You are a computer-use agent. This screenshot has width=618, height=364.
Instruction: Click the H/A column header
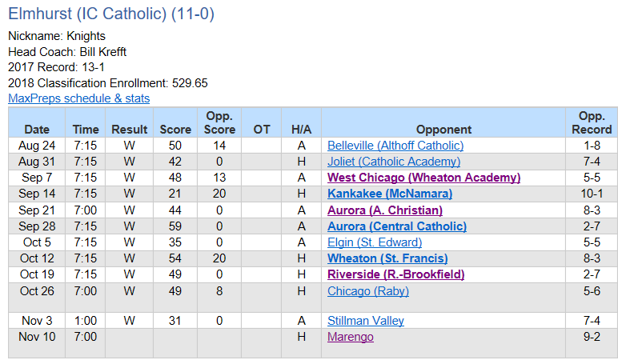pyautogui.click(x=301, y=130)
